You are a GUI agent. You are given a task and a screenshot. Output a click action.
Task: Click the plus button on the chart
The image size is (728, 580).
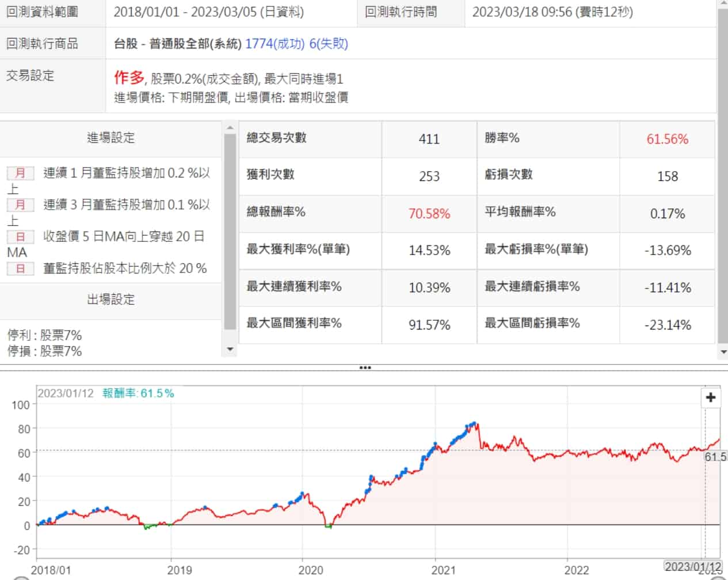711,397
